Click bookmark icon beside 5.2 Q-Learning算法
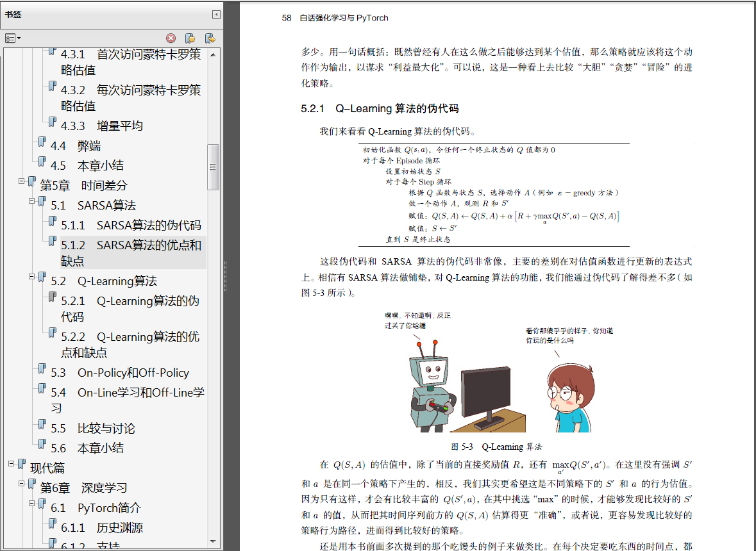The image size is (756, 551). 42,277
